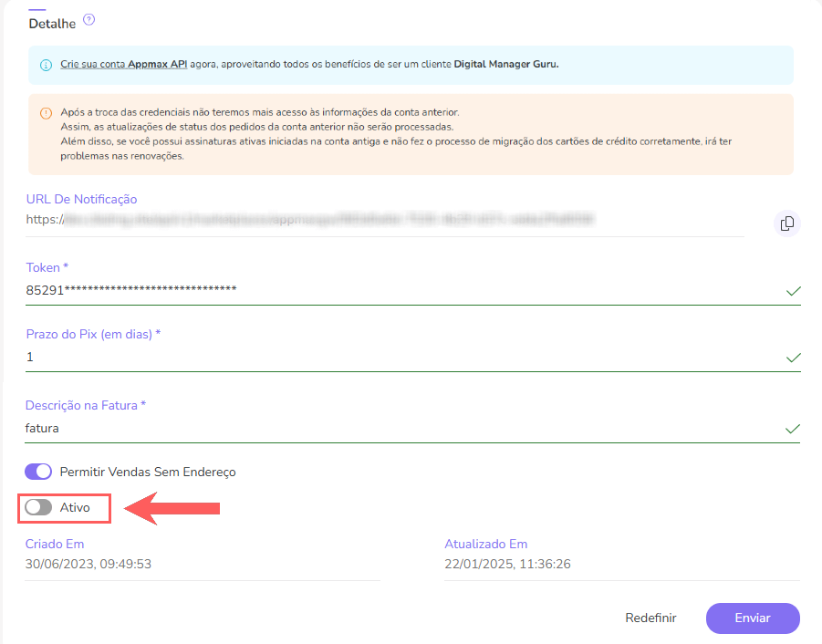Viewport: 822px width, 644px height.
Task: Click the checkmark on Prazo do Pix
Action: [793, 358]
